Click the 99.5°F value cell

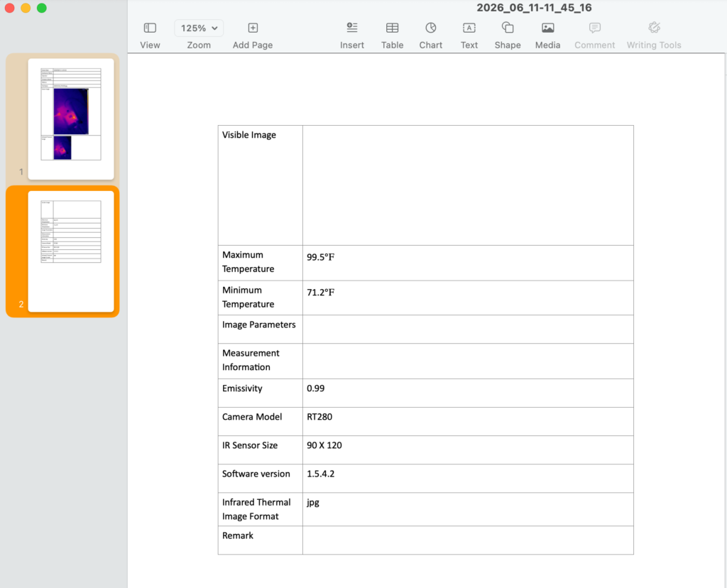468,263
